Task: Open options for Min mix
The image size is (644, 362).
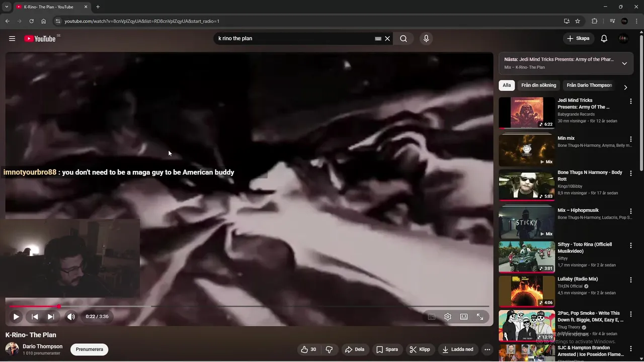Action: pos(631,139)
